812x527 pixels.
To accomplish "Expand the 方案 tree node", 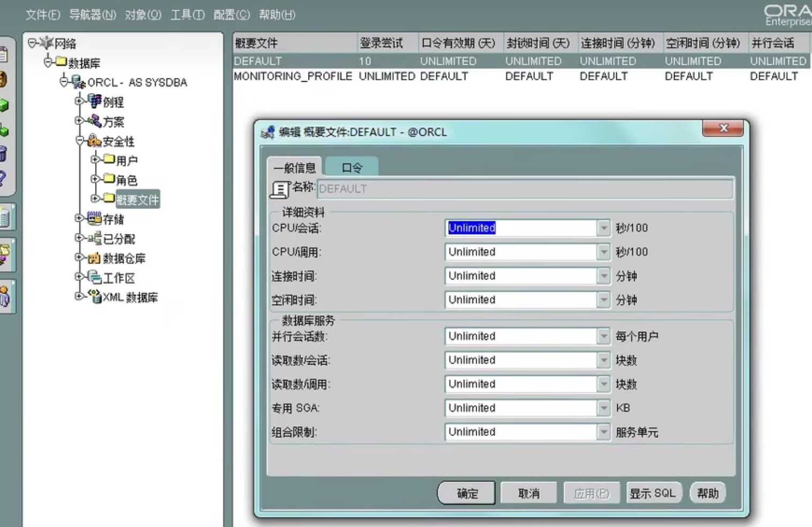I will coord(79,120).
